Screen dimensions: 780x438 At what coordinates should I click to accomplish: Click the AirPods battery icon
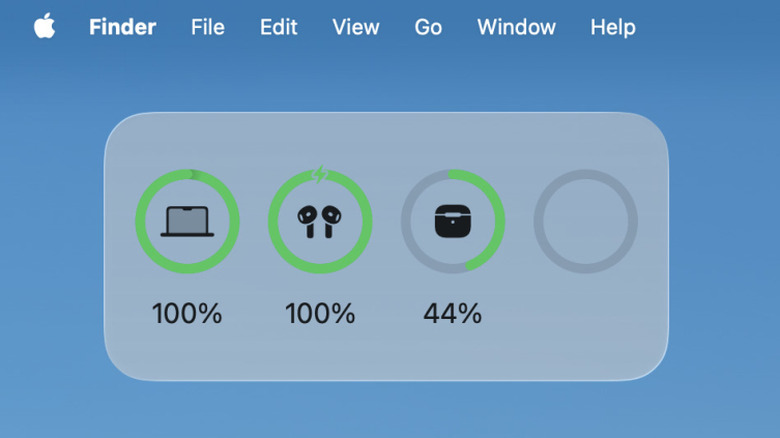tap(320, 221)
